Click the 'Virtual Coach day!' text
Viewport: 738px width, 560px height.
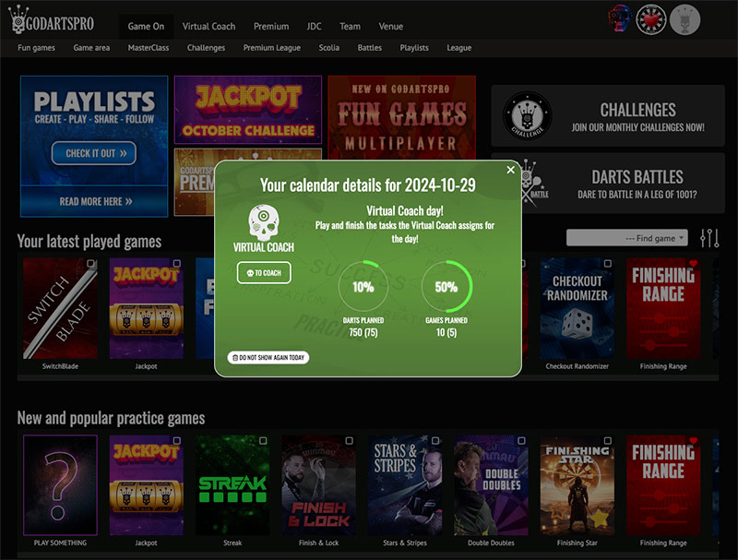(405, 211)
